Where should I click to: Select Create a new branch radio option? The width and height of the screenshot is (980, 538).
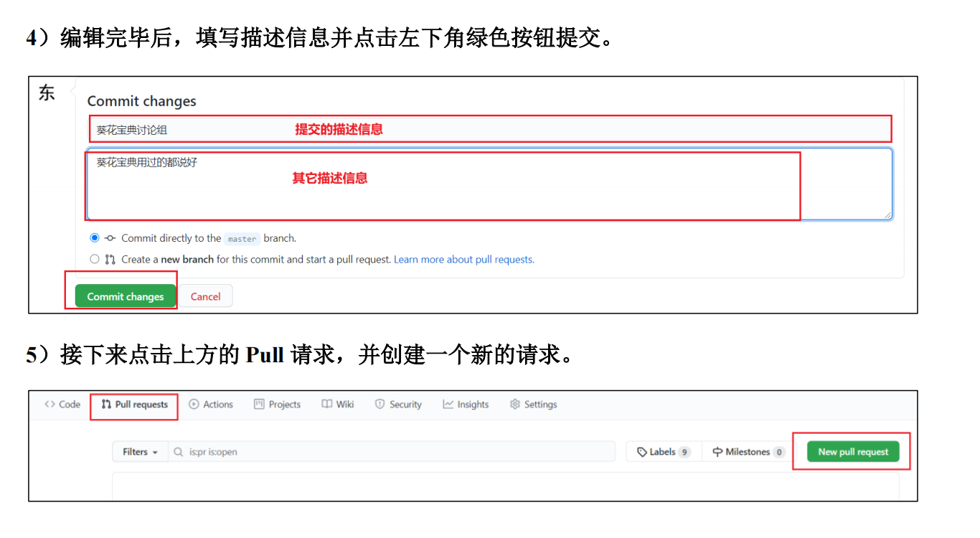[x=95, y=260]
